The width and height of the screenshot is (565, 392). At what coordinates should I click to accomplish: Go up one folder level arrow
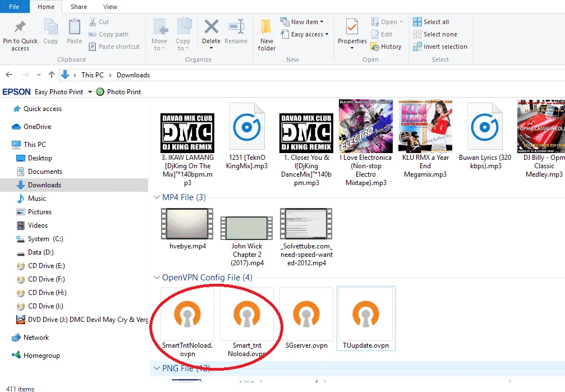click(x=52, y=75)
